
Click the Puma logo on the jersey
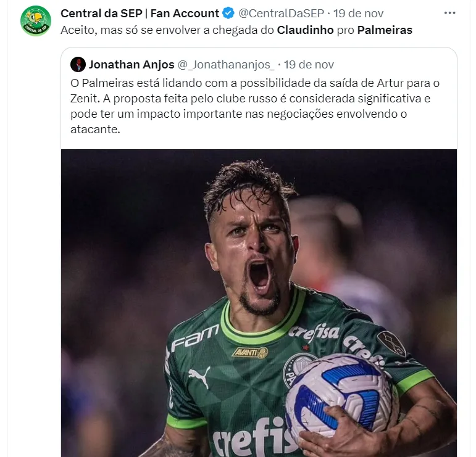click(x=199, y=377)
